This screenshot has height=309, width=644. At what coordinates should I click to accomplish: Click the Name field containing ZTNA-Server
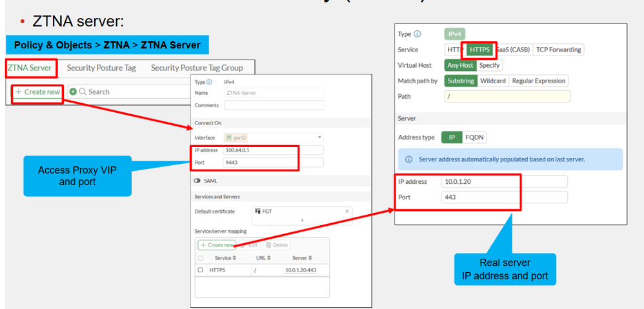click(x=274, y=93)
